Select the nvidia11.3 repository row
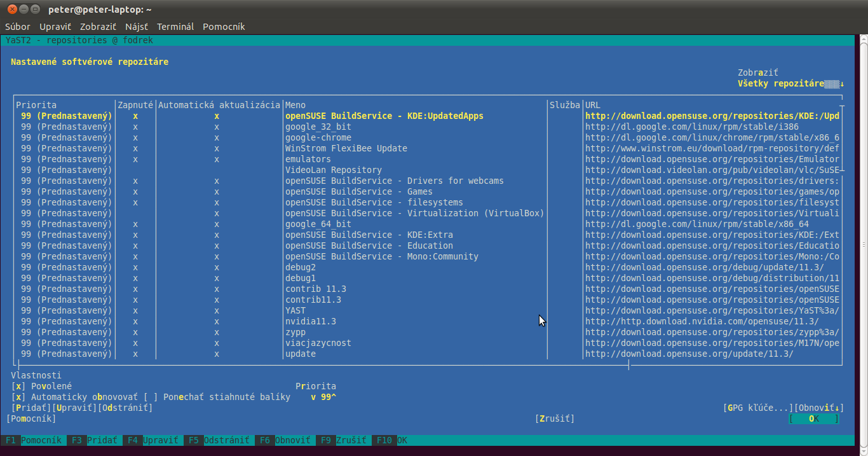868x456 pixels. click(x=428, y=321)
